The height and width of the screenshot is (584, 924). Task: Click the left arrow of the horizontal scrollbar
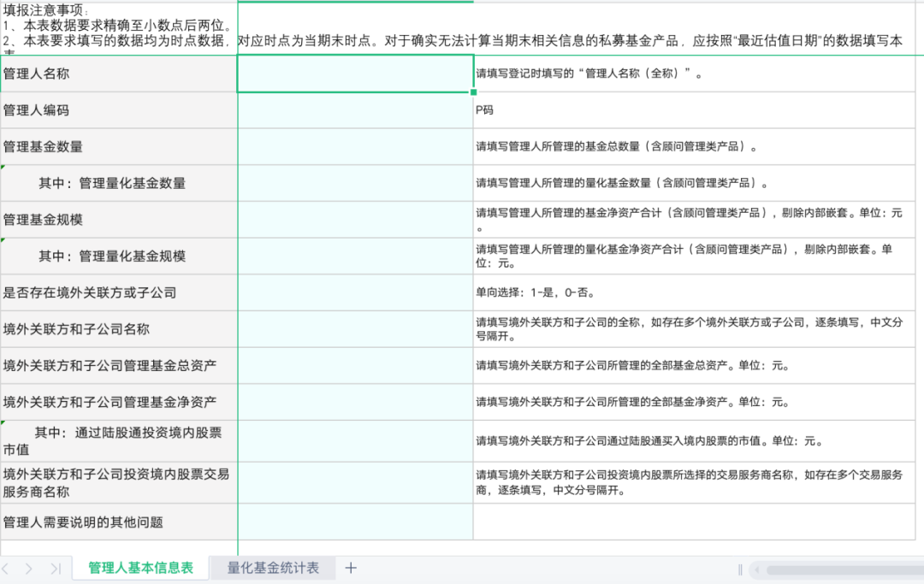pos(757,569)
